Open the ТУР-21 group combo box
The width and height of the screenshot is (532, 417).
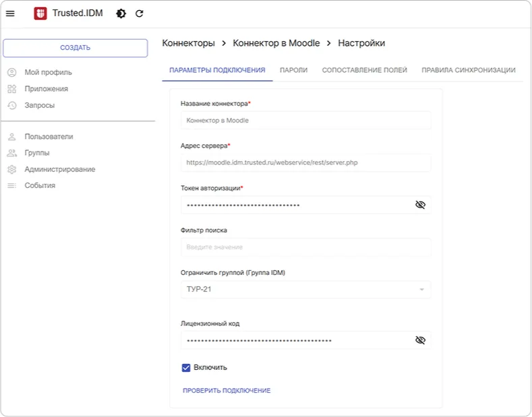point(305,290)
